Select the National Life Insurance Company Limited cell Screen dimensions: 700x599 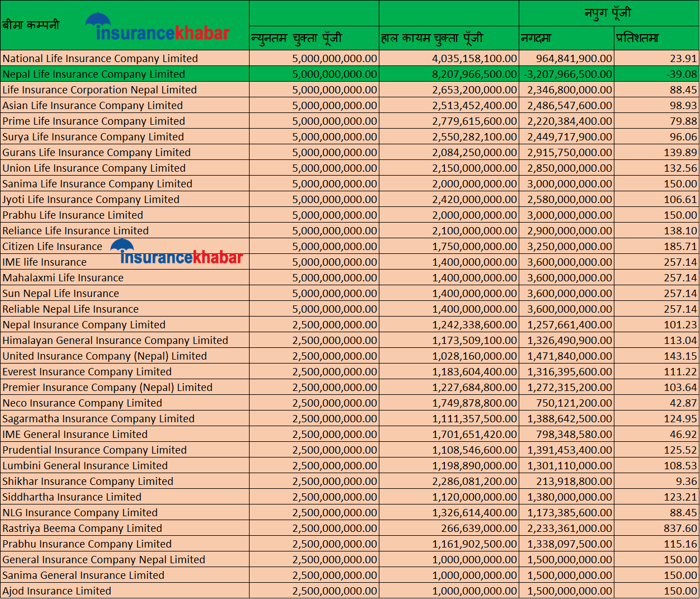(100, 58)
